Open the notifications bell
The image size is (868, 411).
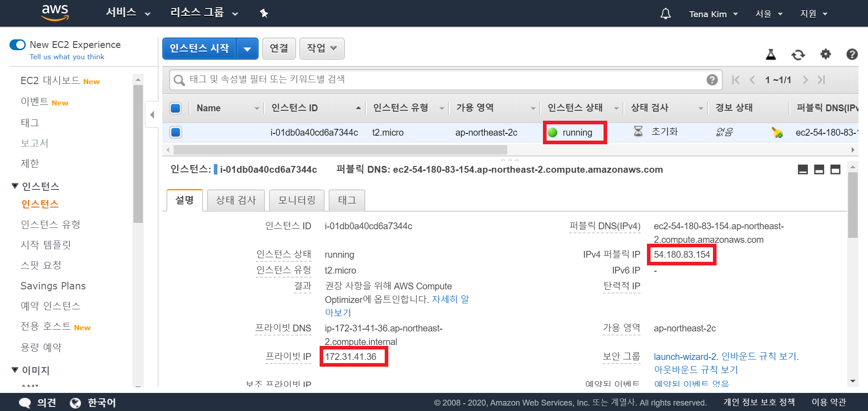[x=665, y=14]
